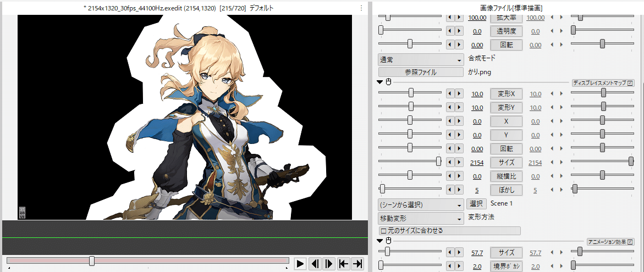Viewport: 644px width, 272px height.
Task: Increase 変形Y with right arrow button
Action: (459, 108)
